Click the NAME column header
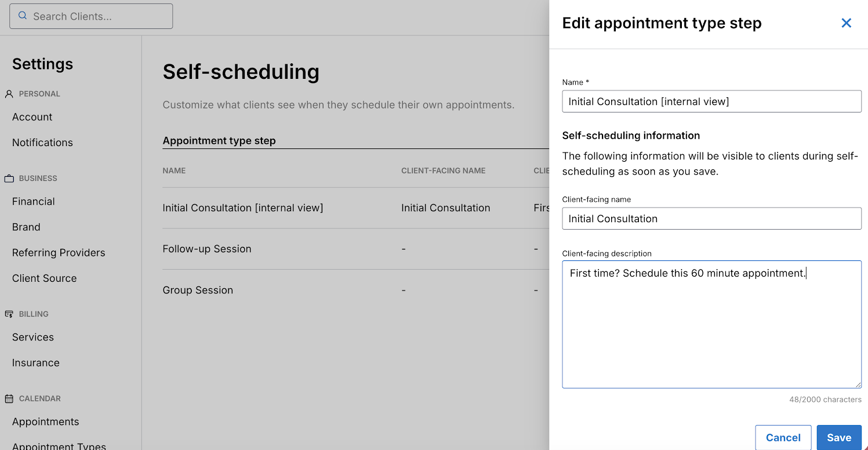 coord(174,170)
